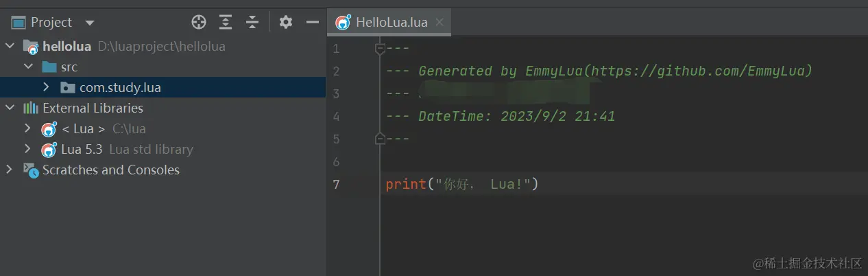Open the Project view dropdown

90,23
